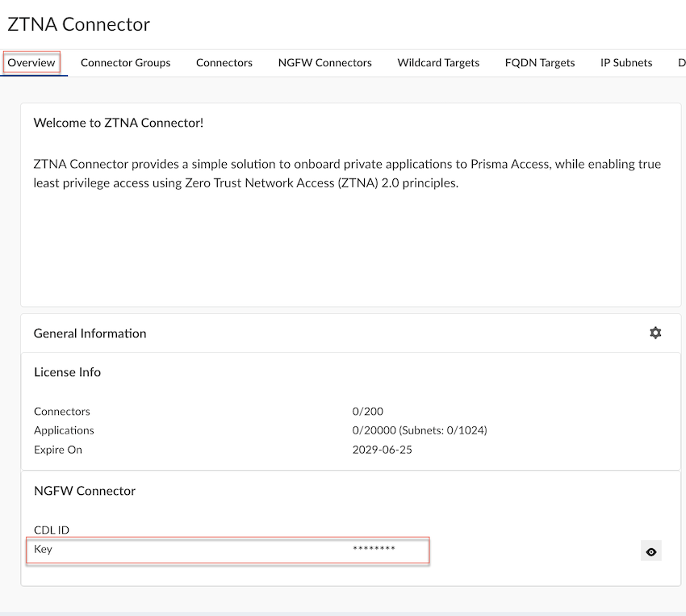Screen dimensions: 686x616
Task: Go to the Connectors tab
Action: pos(224,63)
